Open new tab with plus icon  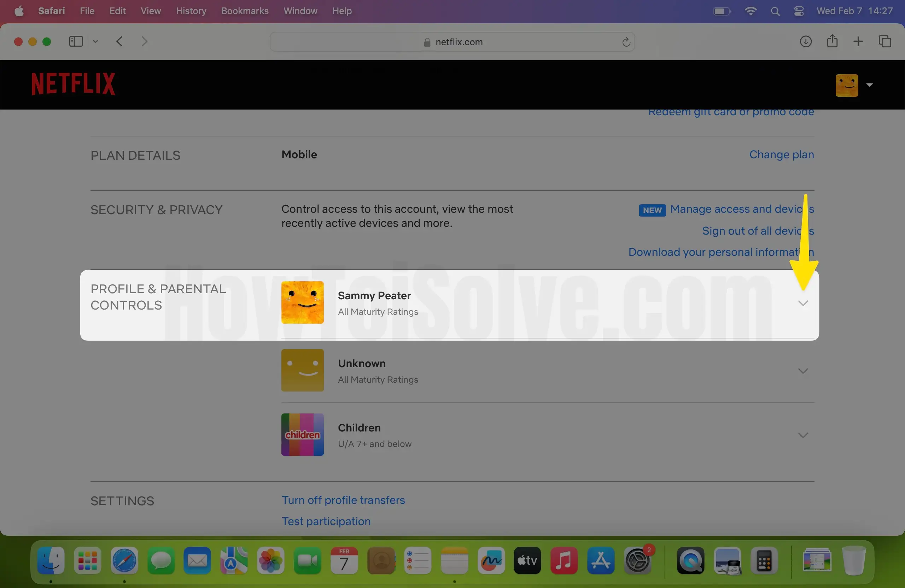click(858, 41)
